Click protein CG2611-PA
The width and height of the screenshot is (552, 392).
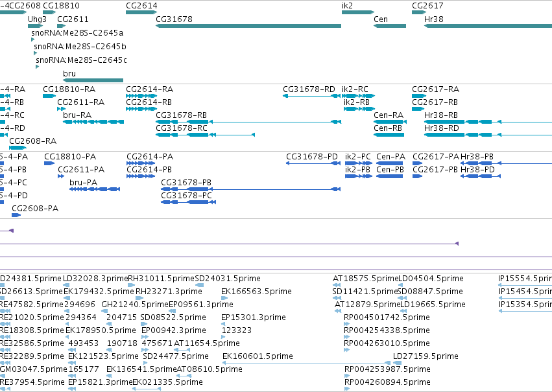click(81, 170)
